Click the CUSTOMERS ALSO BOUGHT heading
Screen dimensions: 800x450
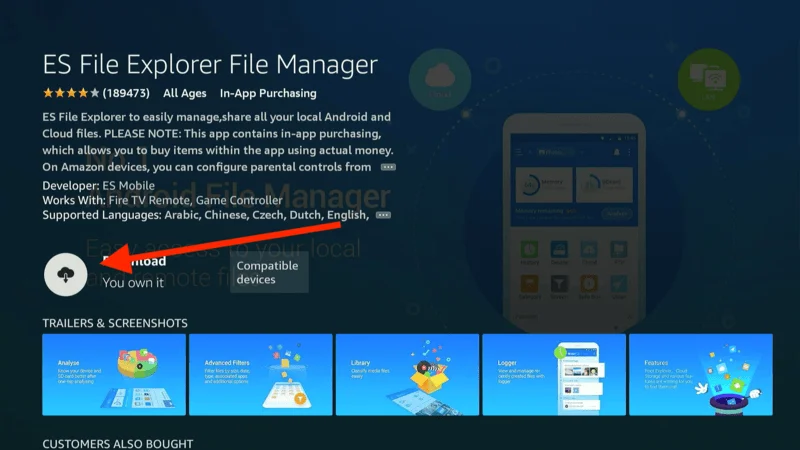118,444
